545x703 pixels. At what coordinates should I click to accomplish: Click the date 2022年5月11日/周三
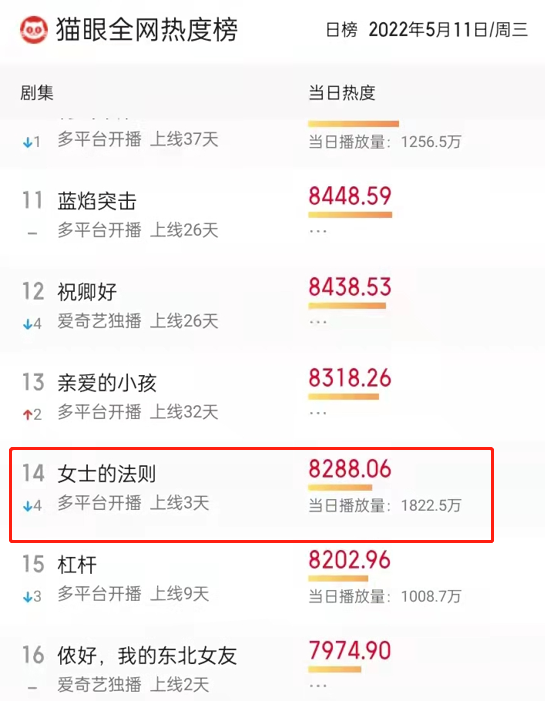448,30
